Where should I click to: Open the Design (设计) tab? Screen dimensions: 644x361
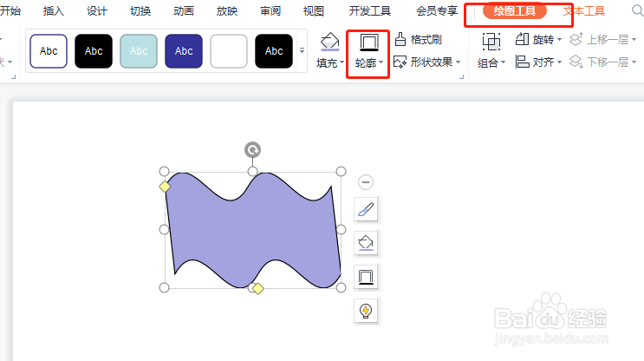(x=97, y=10)
